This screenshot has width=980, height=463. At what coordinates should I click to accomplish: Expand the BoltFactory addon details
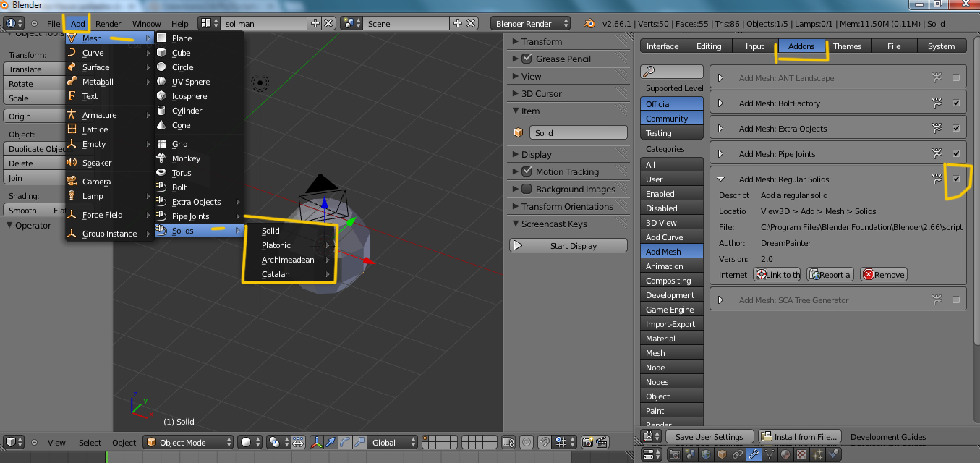[721, 103]
